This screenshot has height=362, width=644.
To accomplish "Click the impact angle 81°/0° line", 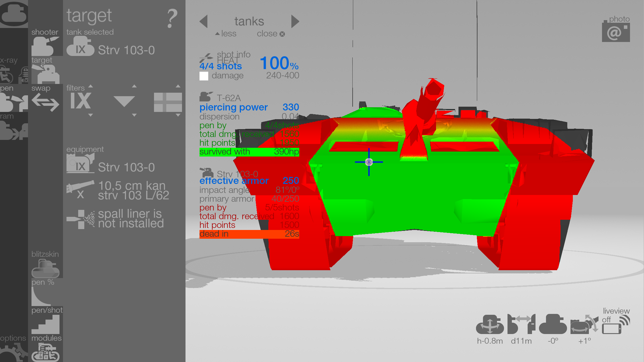I will point(249,190).
